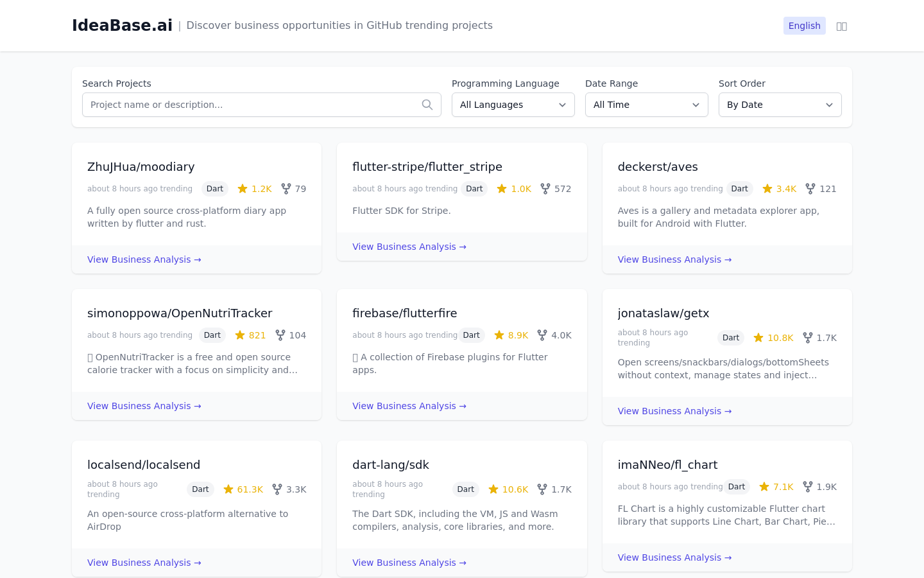This screenshot has height=578, width=924.
Task: Click Dart tag on ZhuJHua/moodiary card
Action: (215, 189)
